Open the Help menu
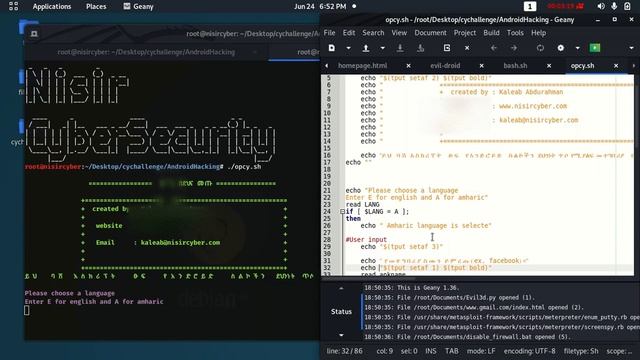 pyautogui.click(x=538, y=33)
